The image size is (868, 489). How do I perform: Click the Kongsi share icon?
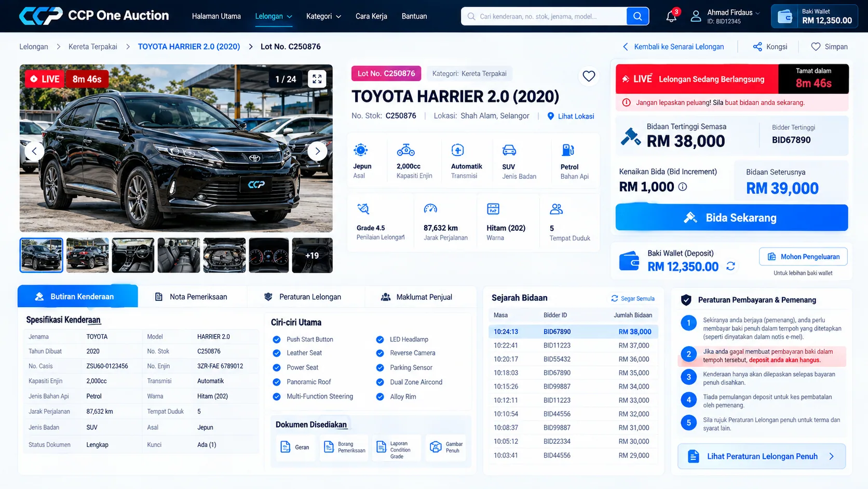pos(757,47)
